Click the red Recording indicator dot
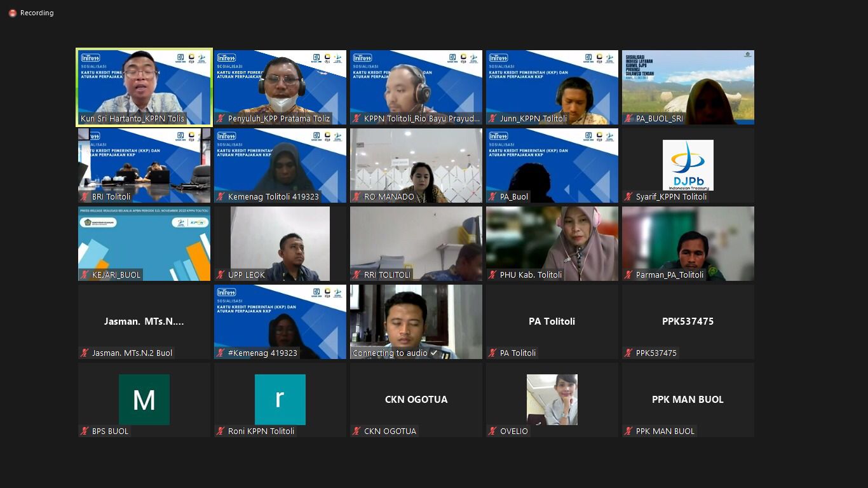 pos(13,13)
